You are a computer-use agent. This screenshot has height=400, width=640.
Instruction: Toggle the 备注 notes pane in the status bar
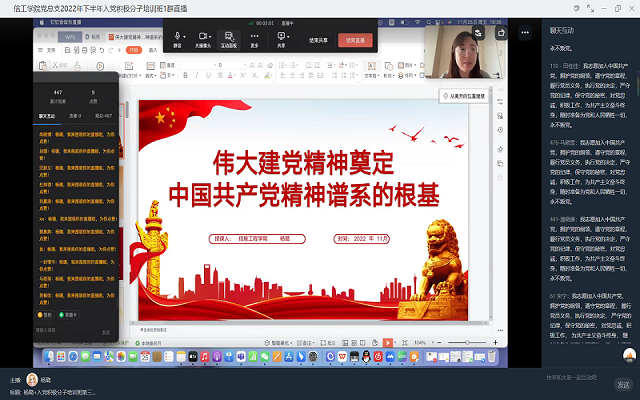[305, 343]
